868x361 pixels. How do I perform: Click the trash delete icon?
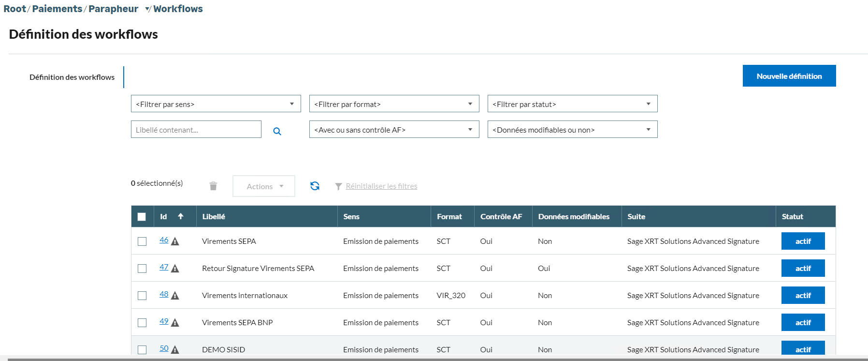[213, 186]
